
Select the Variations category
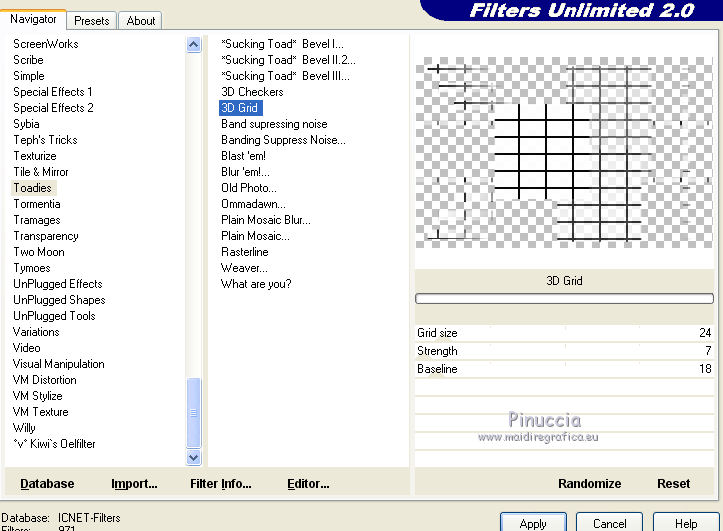(x=36, y=332)
